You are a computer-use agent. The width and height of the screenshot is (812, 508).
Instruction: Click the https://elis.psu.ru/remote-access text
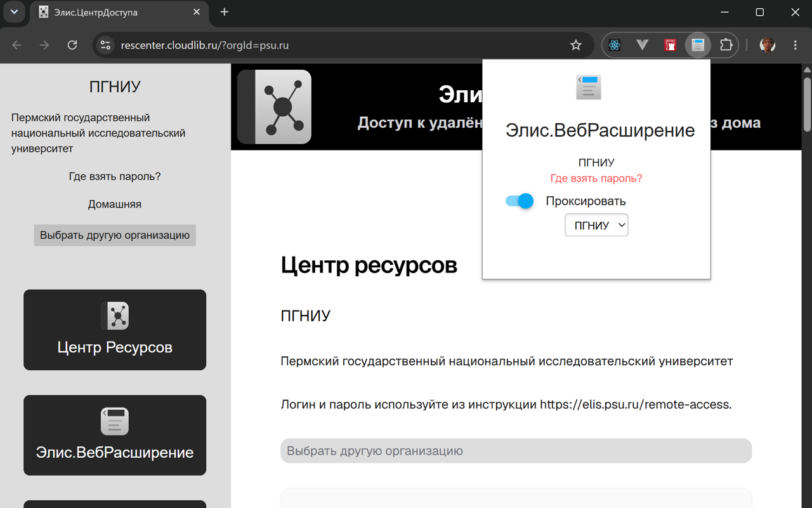pos(636,404)
